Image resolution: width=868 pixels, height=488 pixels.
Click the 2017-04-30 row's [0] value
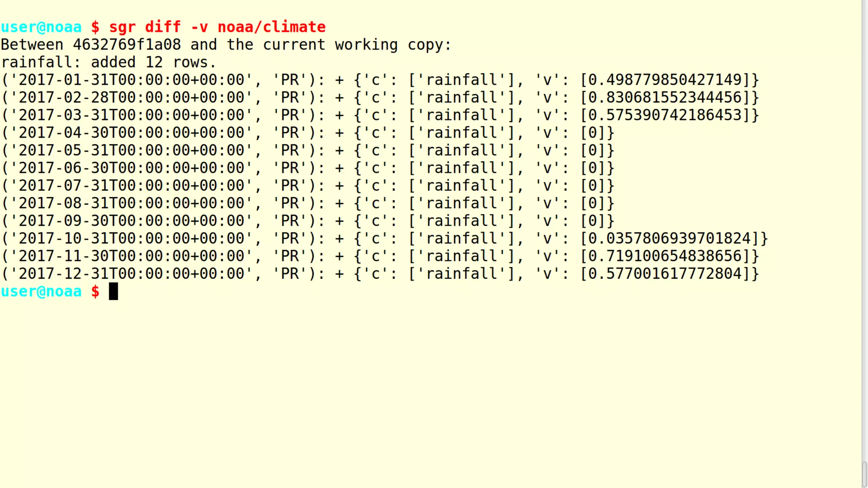(593, 133)
